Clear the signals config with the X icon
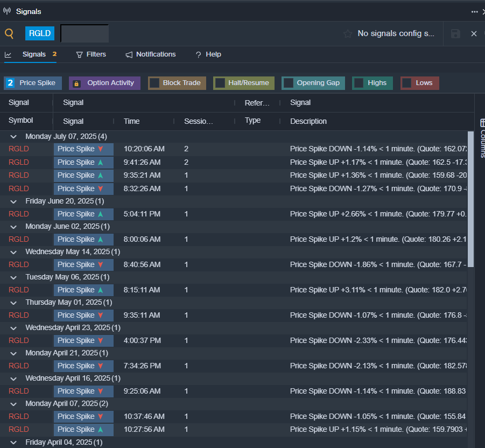 tap(474, 33)
